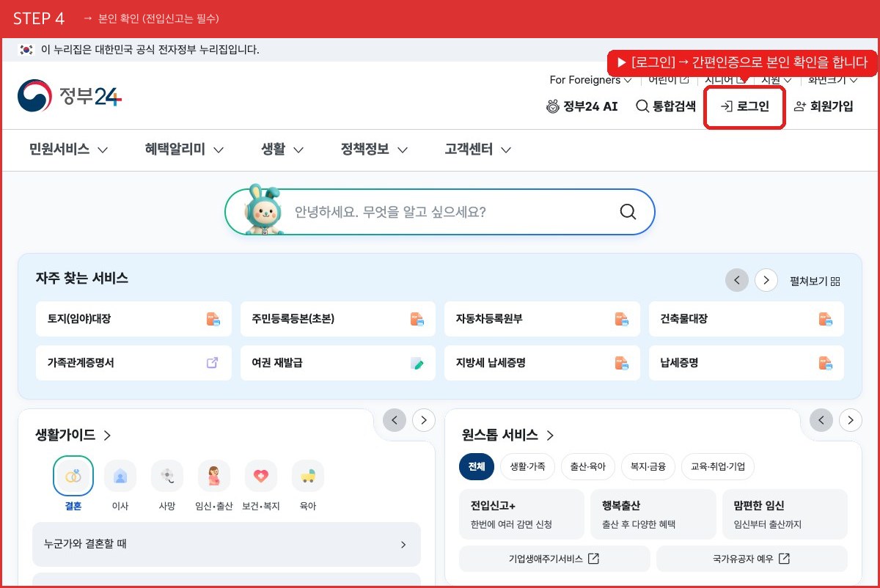This screenshot has width=880, height=588.
Task: Open 통합검색 search
Action: (x=666, y=106)
